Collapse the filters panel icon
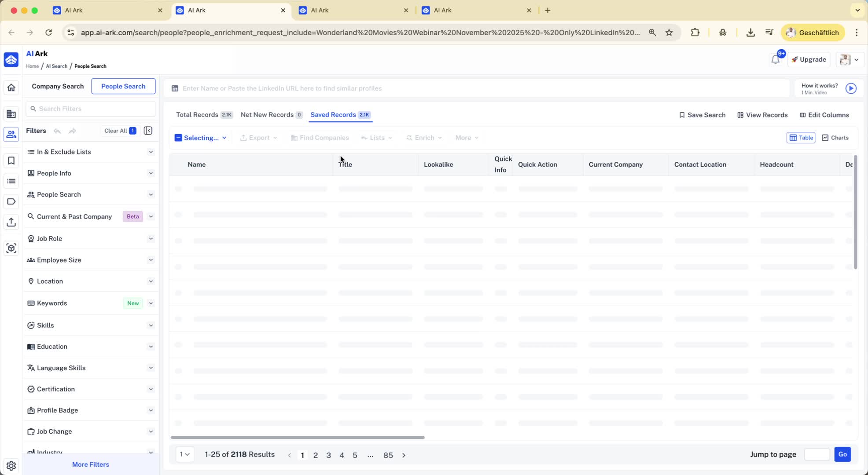 (148, 131)
